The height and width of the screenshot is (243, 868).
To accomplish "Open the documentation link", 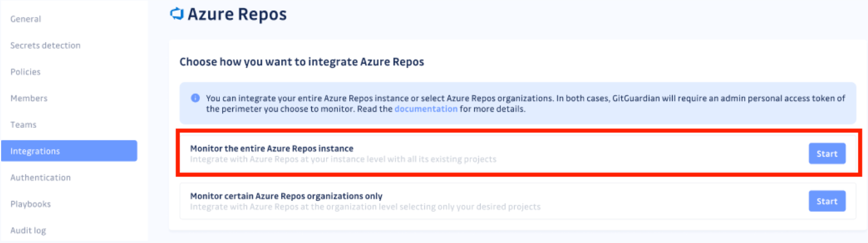I will 426,109.
